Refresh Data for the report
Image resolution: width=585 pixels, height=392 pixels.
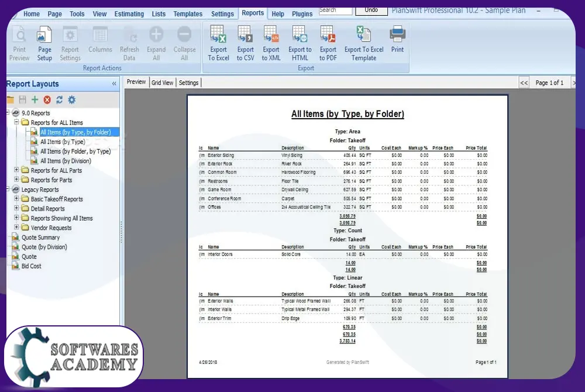click(x=129, y=44)
